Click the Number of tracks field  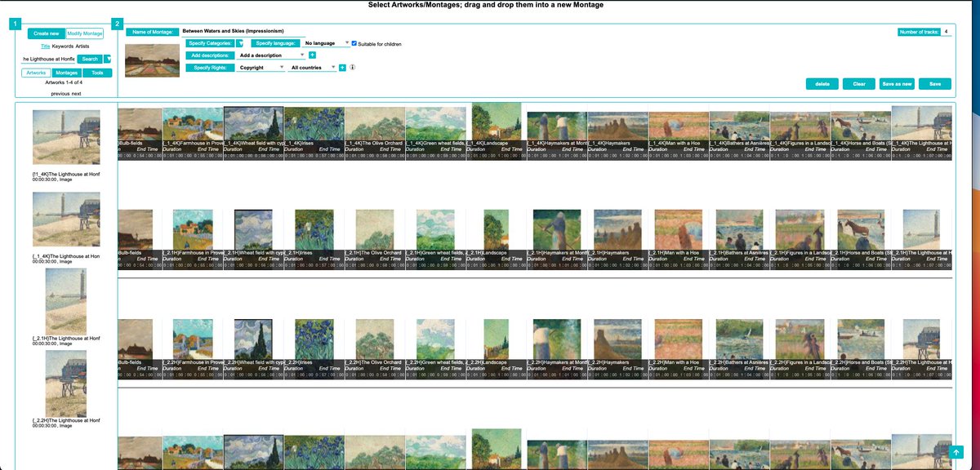pyautogui.click(x=947, y=31)
